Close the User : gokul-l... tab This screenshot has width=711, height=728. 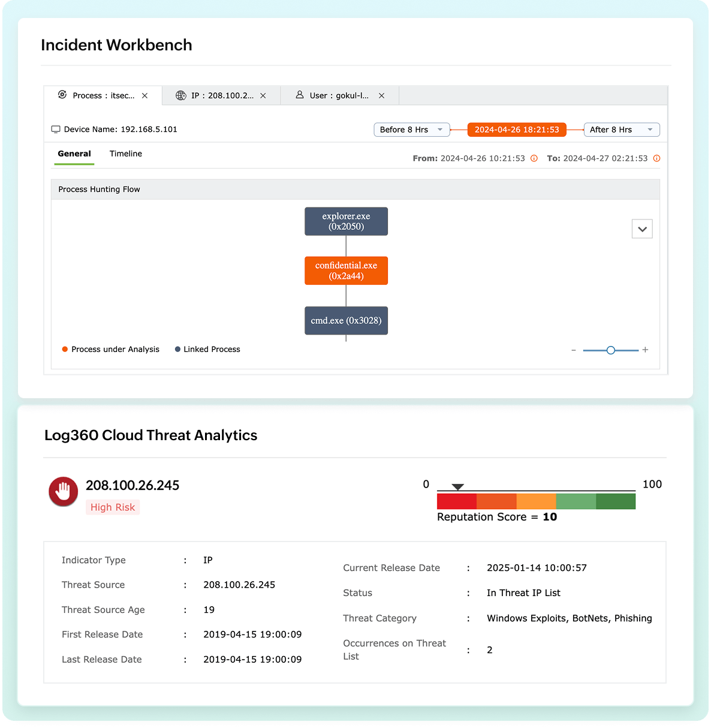point(382,96)
